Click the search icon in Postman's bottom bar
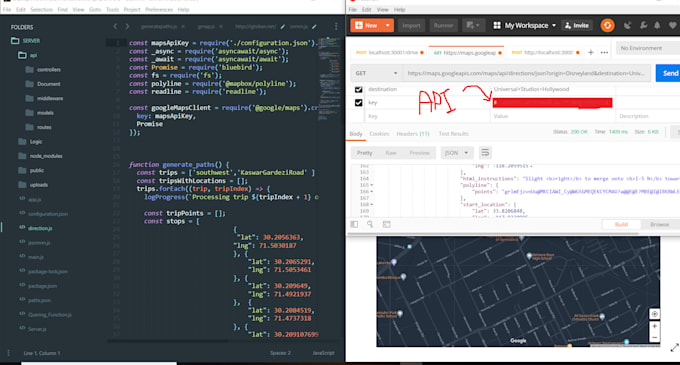 tap(370, 224)
